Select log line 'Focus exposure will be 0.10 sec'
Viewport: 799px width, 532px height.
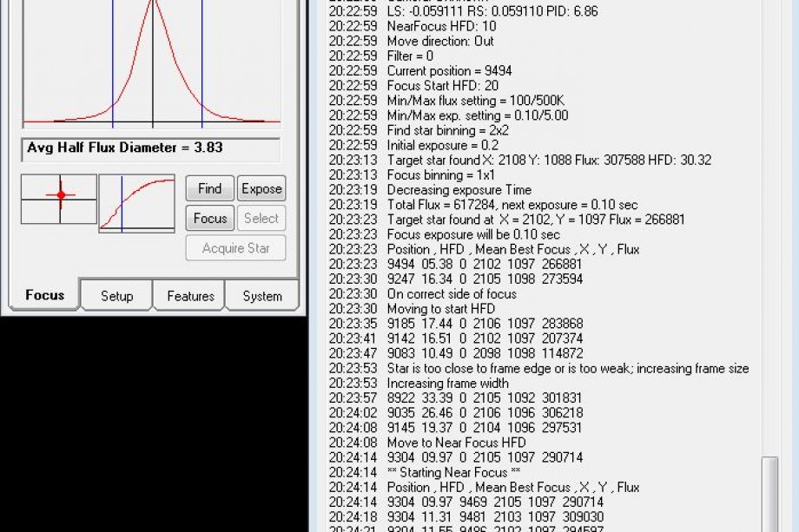(x=445, y=234)
